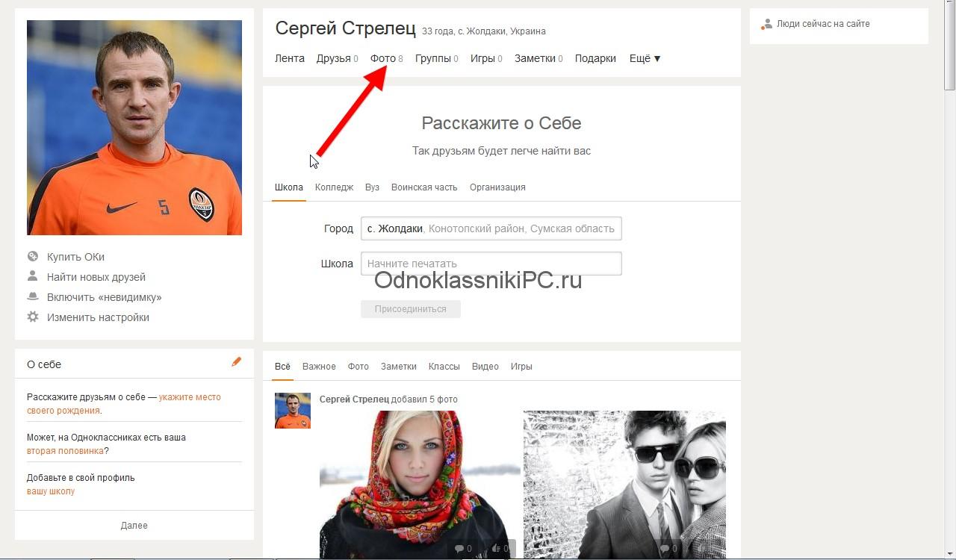
Task: Click the small avatar in the feed post
Action: (293, 411)
